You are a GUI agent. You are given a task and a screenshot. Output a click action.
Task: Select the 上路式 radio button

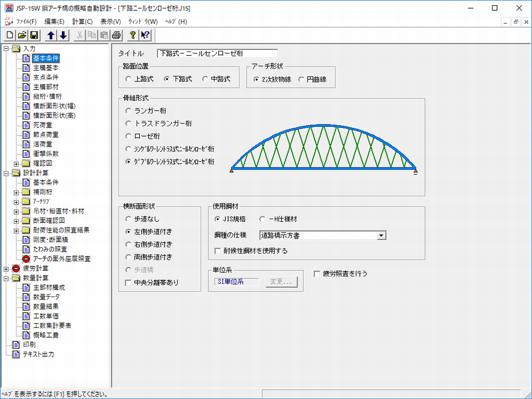(x=128, y=79)
